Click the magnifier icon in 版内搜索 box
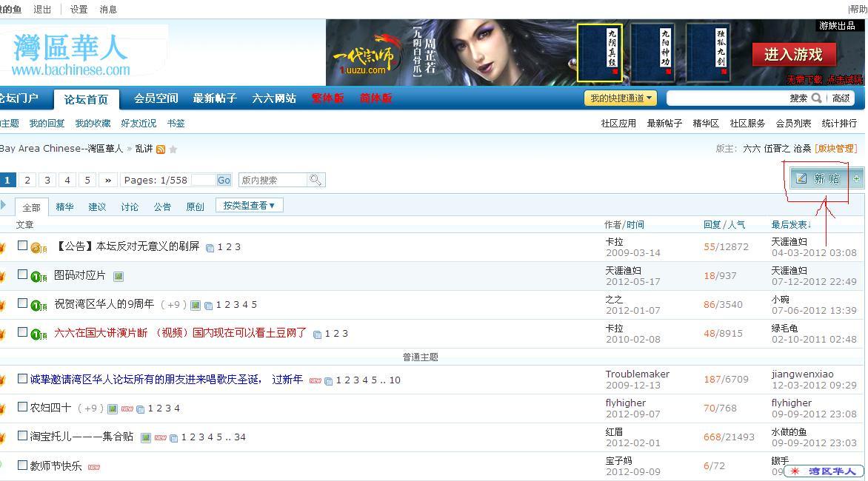This screenshot has width=868, height=481. [316, 180]
